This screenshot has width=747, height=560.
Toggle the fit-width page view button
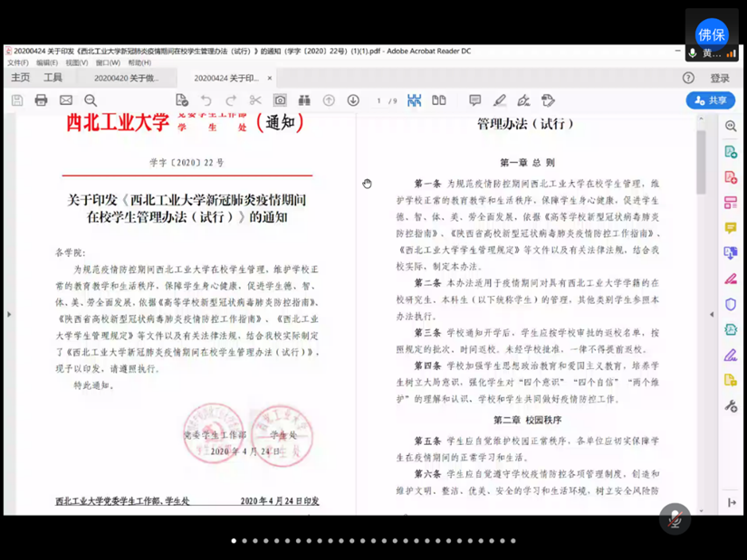tap(414, 100)
